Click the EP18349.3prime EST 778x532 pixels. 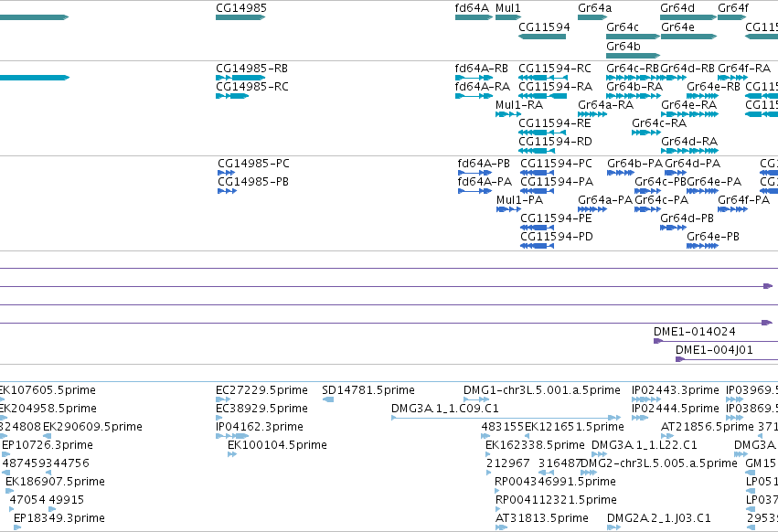point(17,527)
